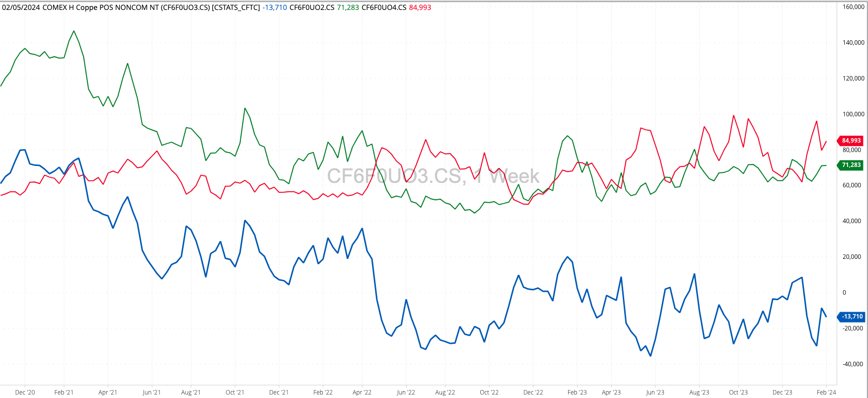Select Oct '22 on the time axis

click(x=489, y=393)
